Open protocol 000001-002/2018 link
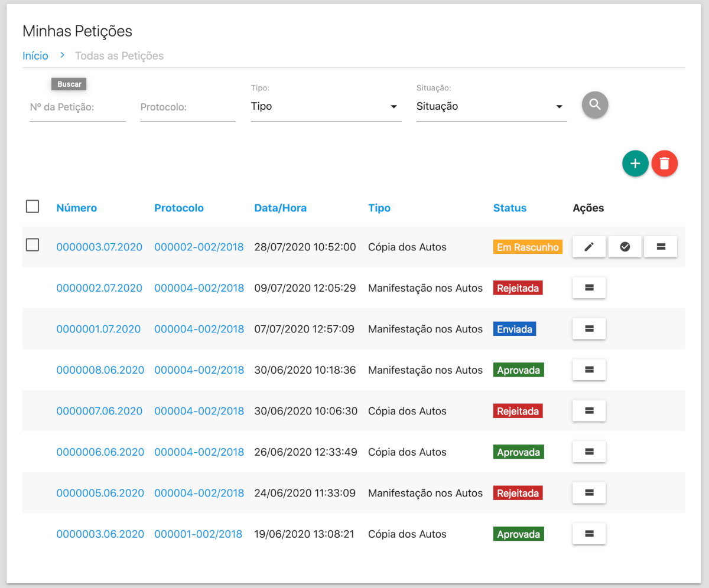709x588 pixels. [x=199, y=534]
